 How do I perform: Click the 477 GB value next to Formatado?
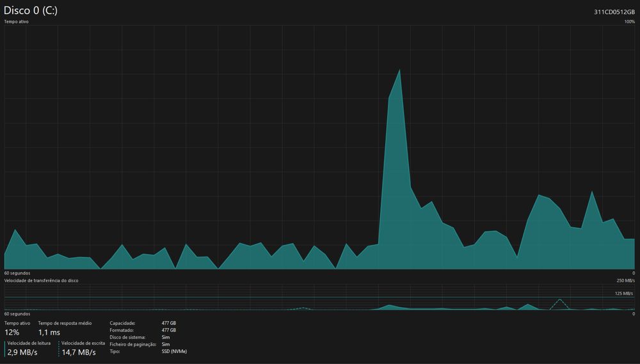pyautogui.click(x=169, y=330)
